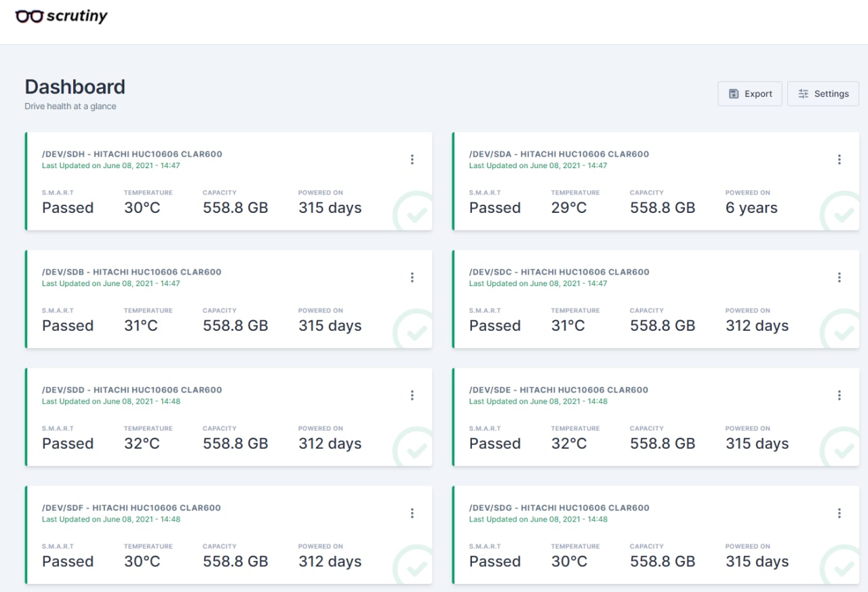Click the Dashboard heading
The width and height of the screenshot is (868, 592).
coord(75,87)
